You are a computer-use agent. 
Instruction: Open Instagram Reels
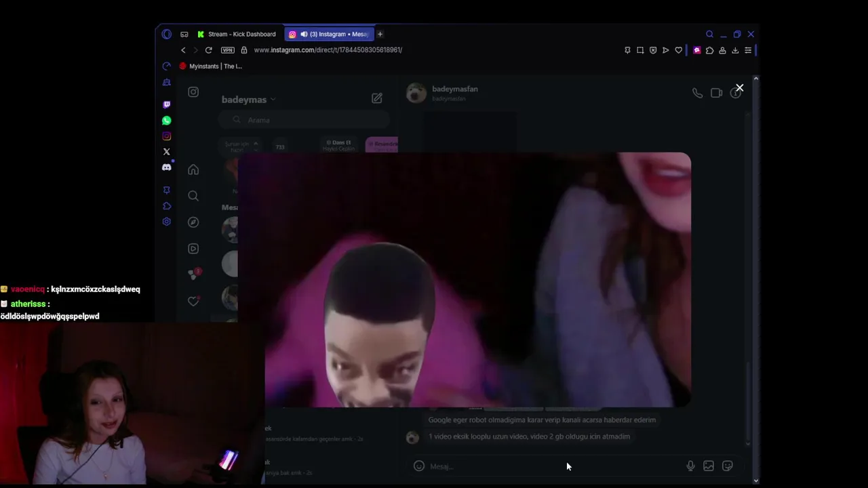pyautogui.click(x=193, y=249)
